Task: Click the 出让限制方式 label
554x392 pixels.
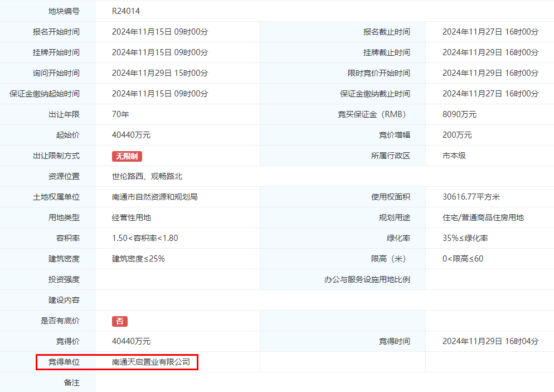Action: [56, 156]
